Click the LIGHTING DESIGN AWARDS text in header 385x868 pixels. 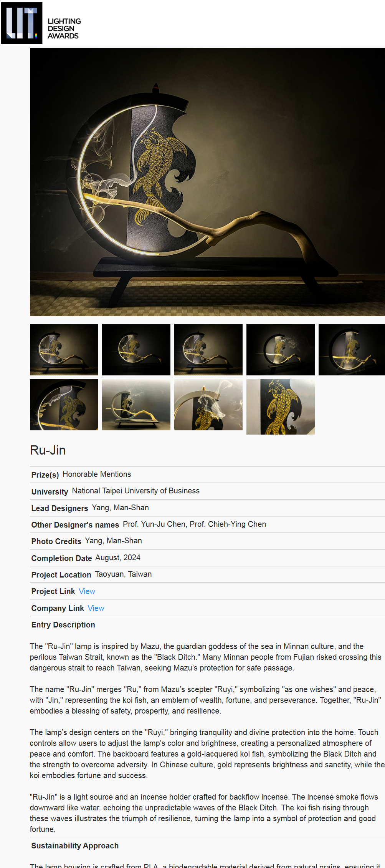pos(64,28)
